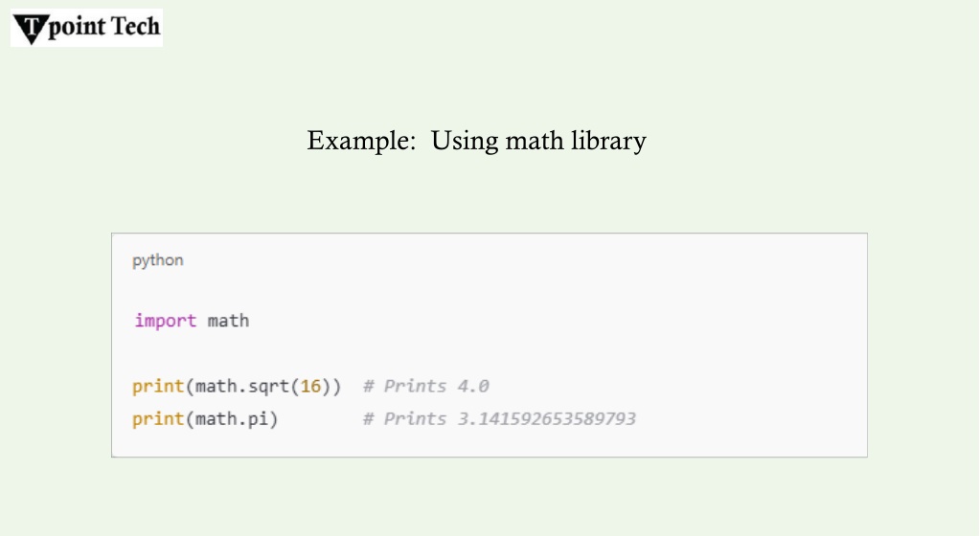Click the number 16 in the code
The image size is (980, 536).
[x=310, y=386]
